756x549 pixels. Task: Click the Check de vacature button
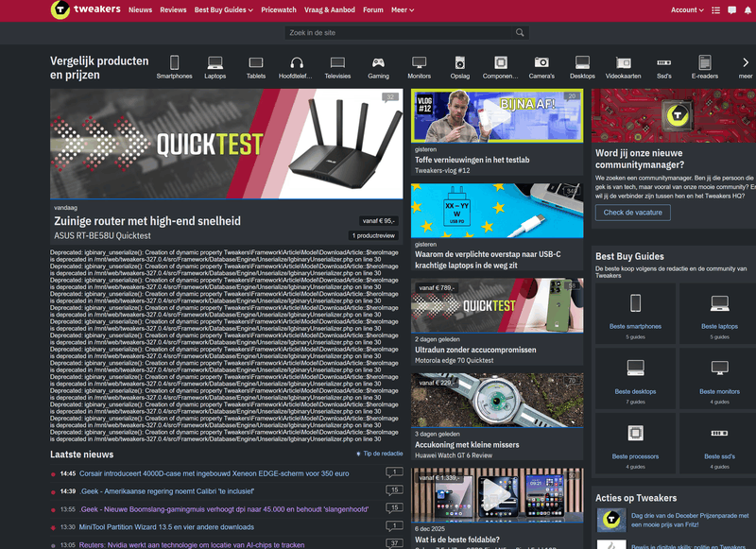tap(633, 213)
